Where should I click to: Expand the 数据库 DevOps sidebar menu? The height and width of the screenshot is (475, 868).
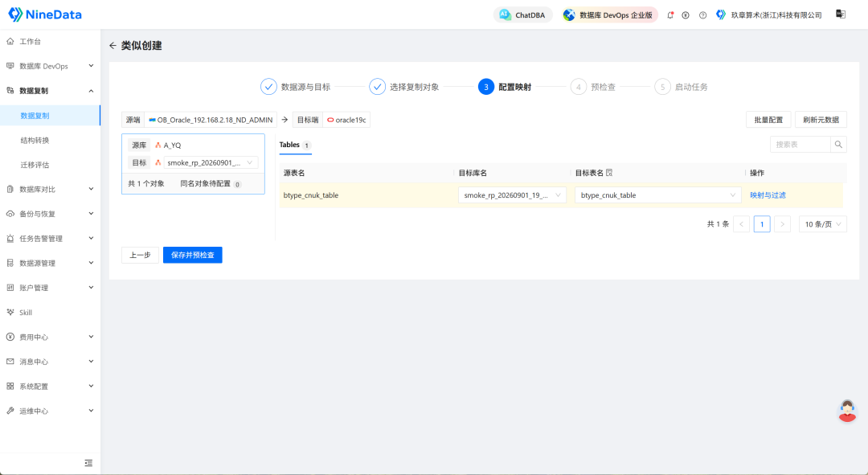tap(51, 66)
